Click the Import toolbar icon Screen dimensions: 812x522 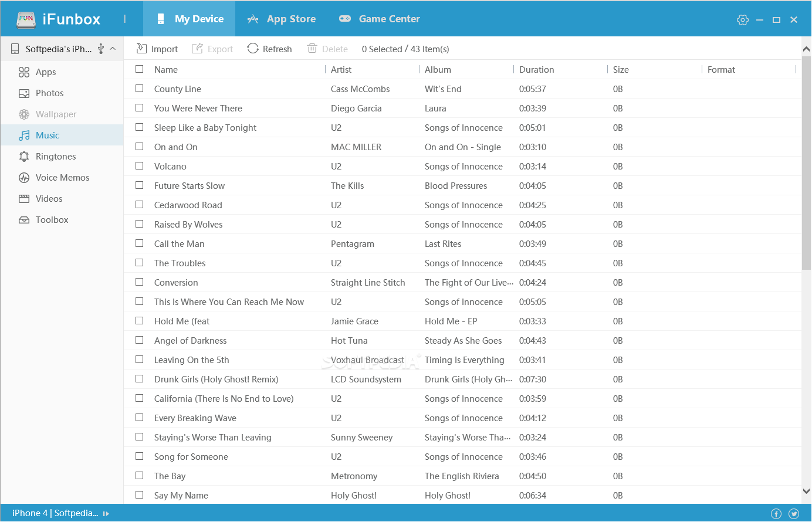pyautogui.click(x=141, y=49)
